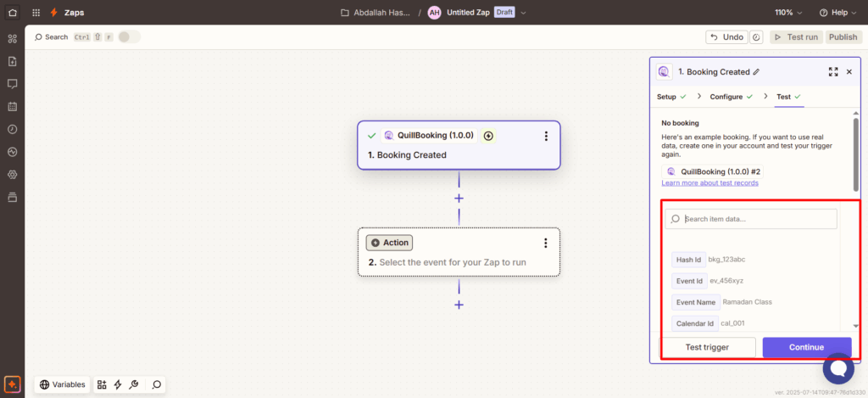
Task: Click the Continue button
Action: (806, 347)
